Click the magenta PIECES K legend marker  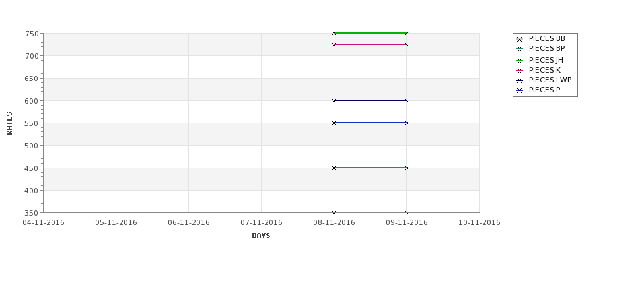pos(520,71)
